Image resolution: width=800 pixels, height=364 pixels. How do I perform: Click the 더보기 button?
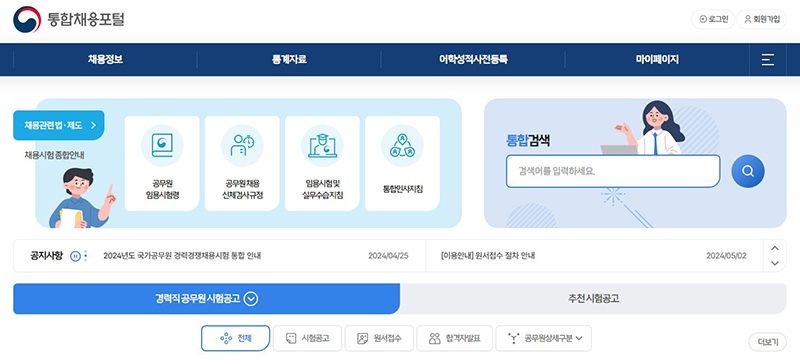tap(767, 342)
